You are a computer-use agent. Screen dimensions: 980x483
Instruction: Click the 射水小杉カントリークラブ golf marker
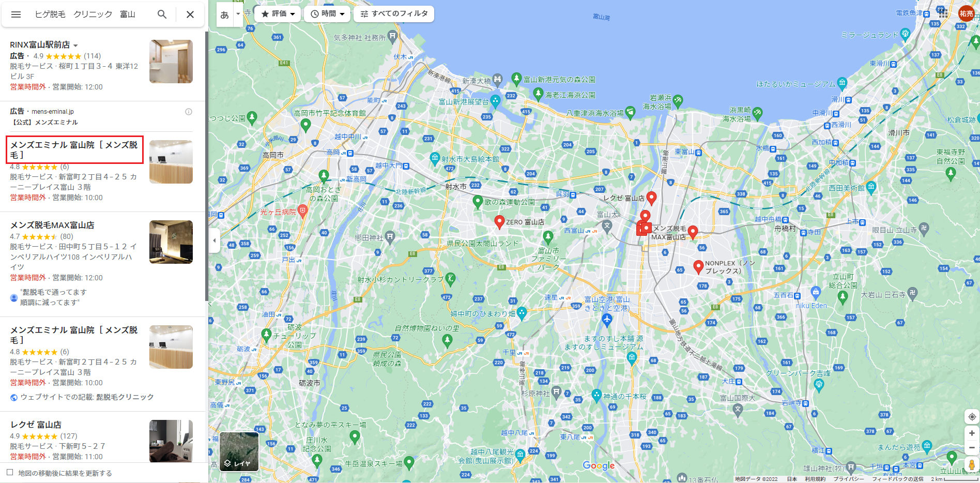tap(450, 279)
